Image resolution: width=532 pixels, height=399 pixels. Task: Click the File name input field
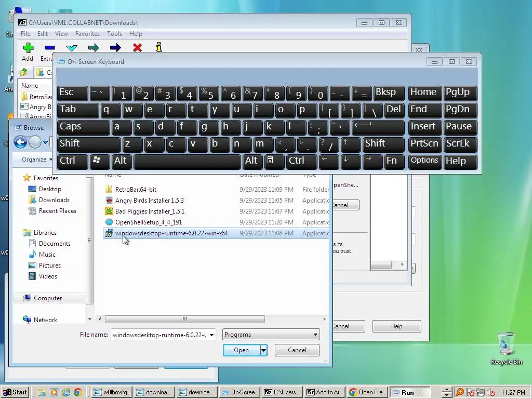pos(159,335)
